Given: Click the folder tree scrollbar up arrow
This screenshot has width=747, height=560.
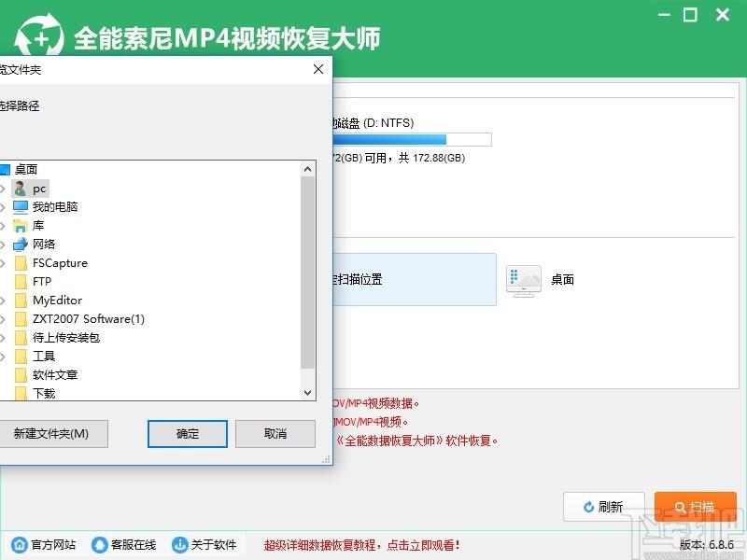Looking at the screenshot, I should coord(308,170).
